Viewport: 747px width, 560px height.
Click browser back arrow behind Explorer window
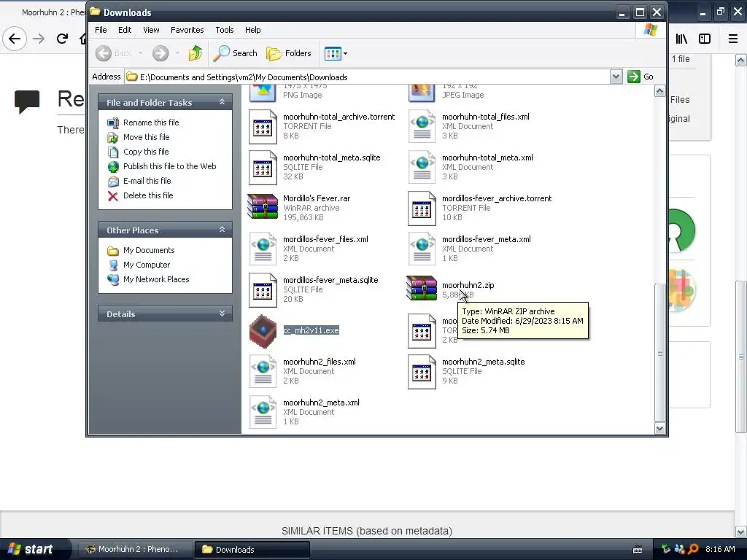coord(15,39)
